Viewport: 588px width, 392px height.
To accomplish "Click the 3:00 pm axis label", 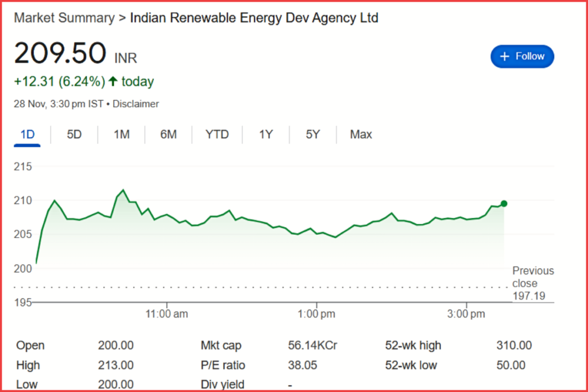I will tap(466, 314).
